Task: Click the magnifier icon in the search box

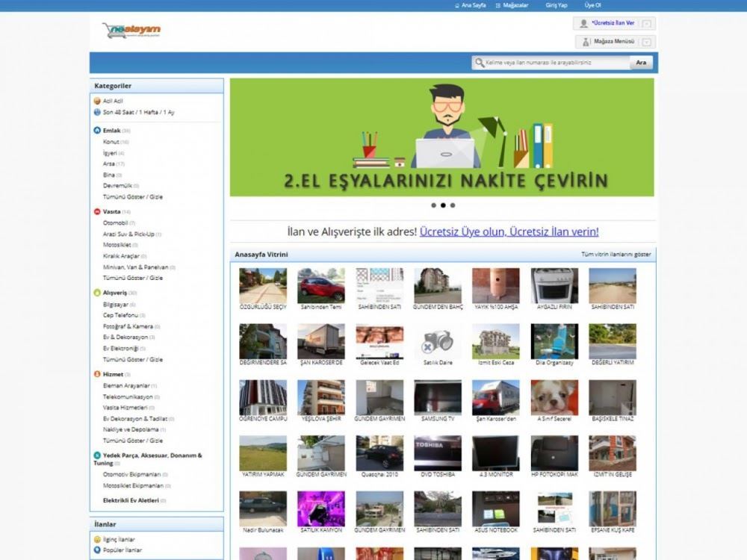Action: pos(480,63)
